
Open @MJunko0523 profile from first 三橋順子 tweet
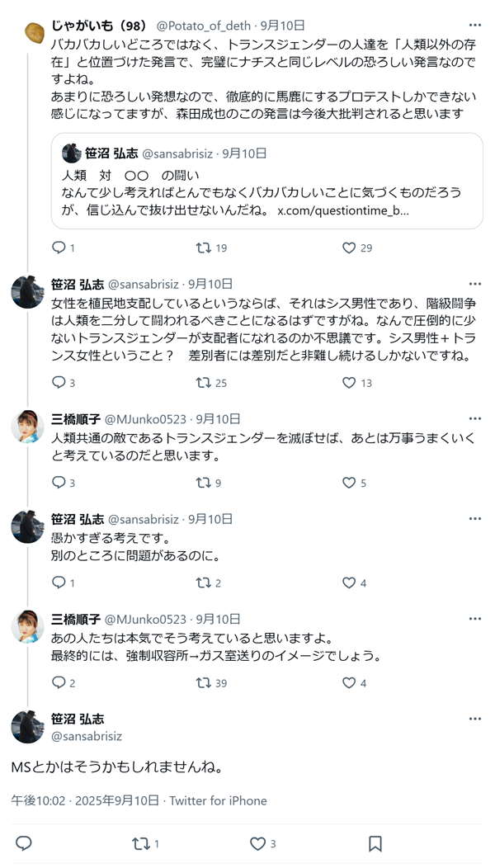coord(146,418)
